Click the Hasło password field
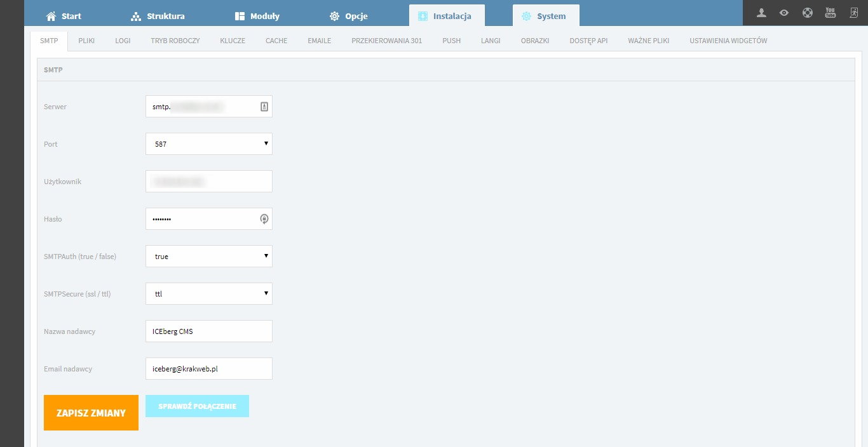This screenshot has width=868, height=447. (209, 219)
